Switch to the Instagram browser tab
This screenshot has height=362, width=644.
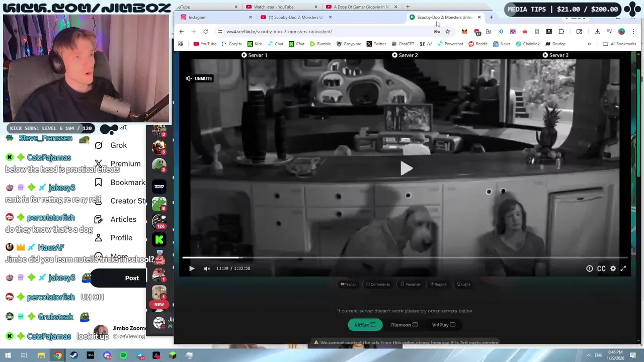point(216,17)
